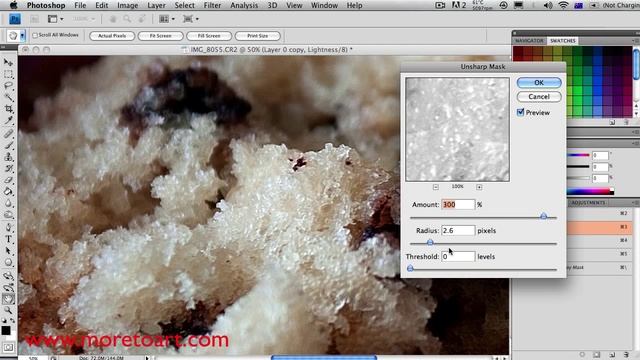The height and width of the screenshot is (360, 640).
Task: Select the Crop tool
Action: point(8,109)
